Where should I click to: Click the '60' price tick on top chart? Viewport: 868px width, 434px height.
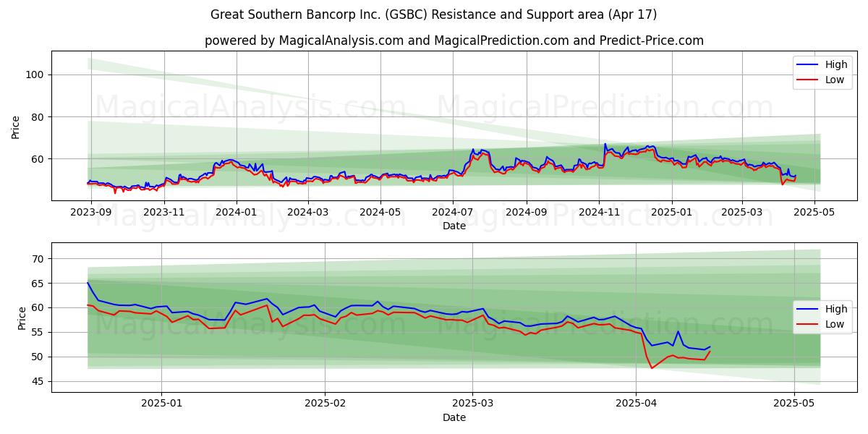pyautogui.click(x=39, y=158)
